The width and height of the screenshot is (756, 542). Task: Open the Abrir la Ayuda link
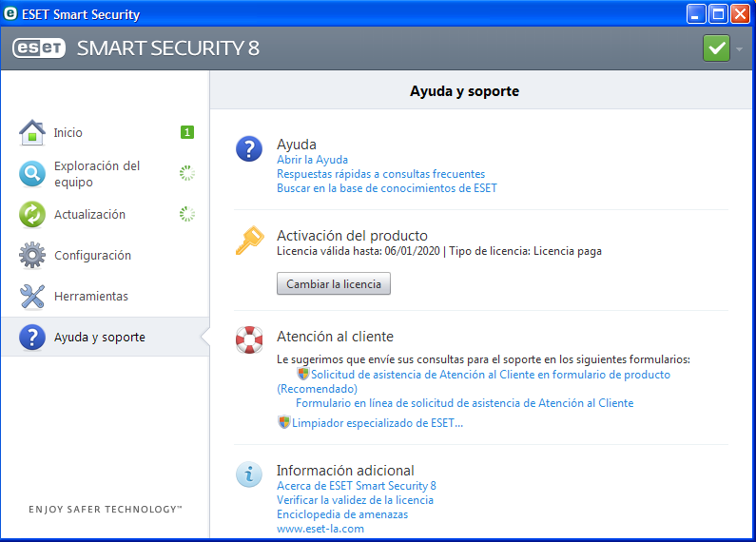(312, 160)
